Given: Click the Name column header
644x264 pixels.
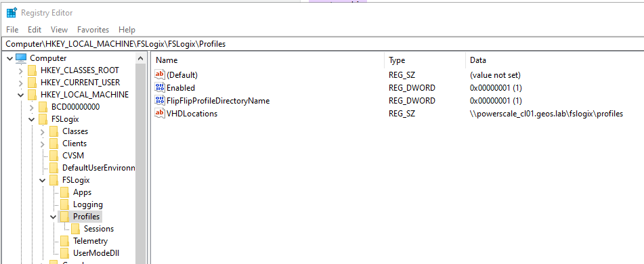Looking at the screenshot, I should (x=267, y=60).
